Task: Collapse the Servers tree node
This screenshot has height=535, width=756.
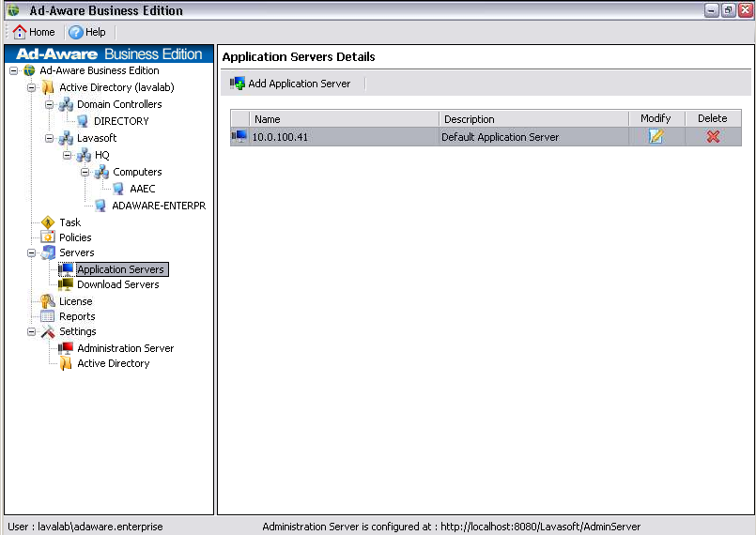Action: [31, 253]
